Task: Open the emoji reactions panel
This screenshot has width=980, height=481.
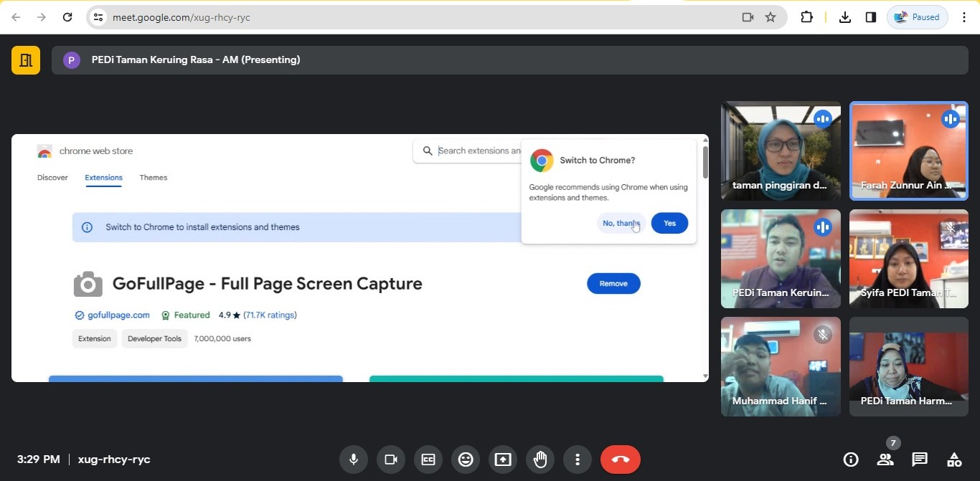Action: 466,459
